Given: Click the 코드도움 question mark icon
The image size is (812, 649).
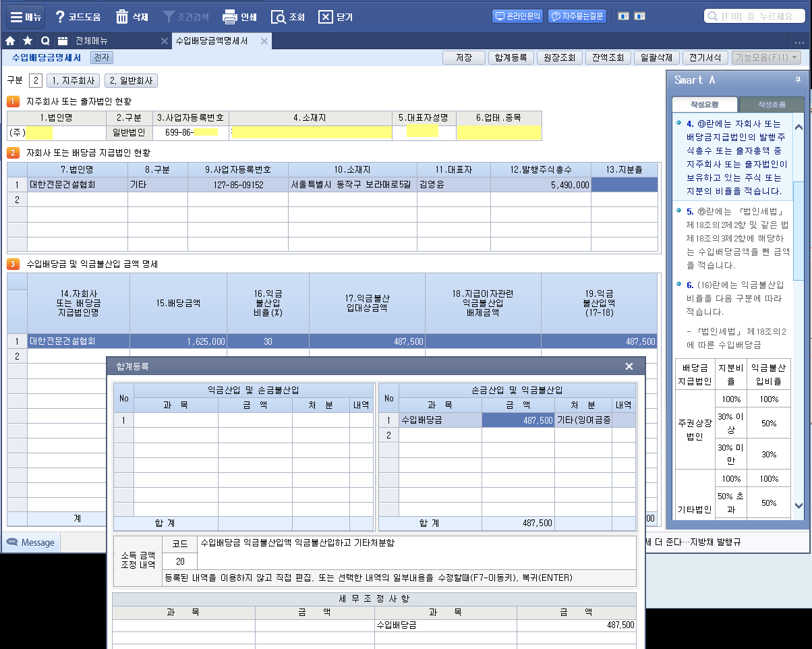Looking at the screenshot, I should (x=61, y=17).
